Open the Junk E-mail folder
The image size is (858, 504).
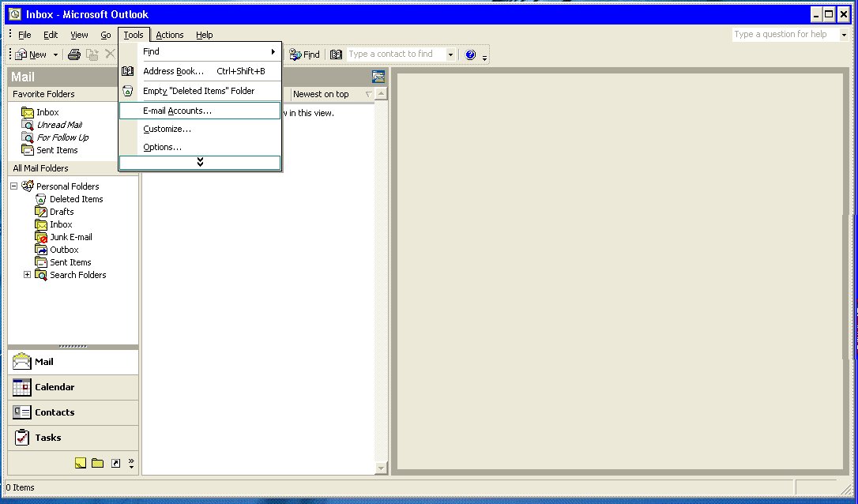click(70, 237)
